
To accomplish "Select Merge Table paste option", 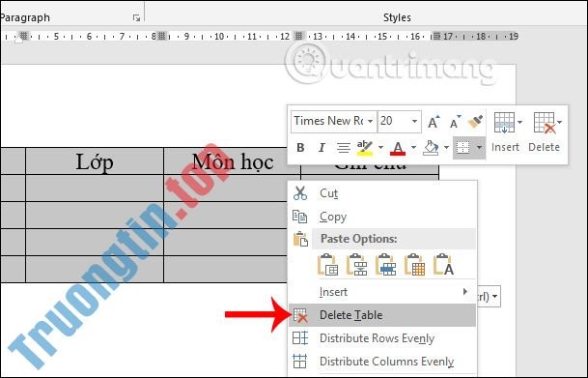I will (356, 265).
